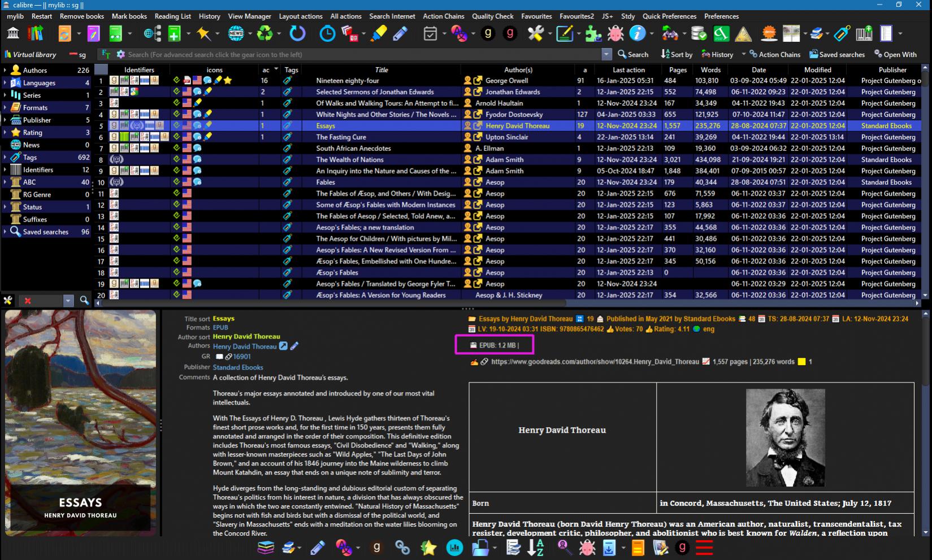Expand the Publisher category
This screenshot has height=560, width=932.
[5, 120]
